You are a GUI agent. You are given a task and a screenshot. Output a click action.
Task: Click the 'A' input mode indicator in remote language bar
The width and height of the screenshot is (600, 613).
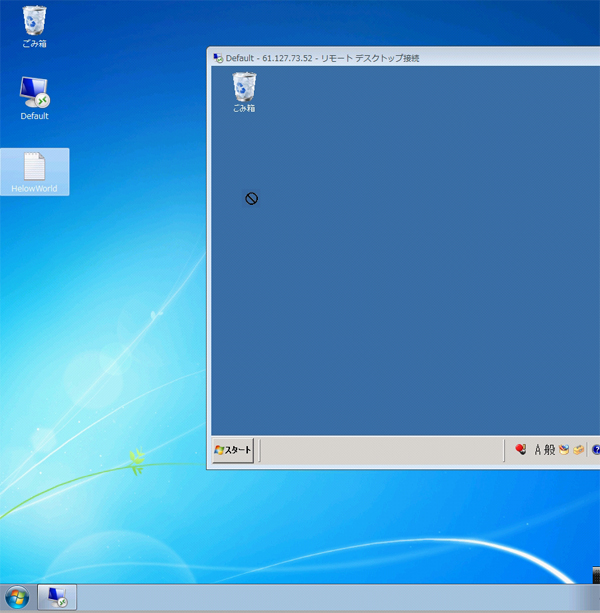[538, 450]
